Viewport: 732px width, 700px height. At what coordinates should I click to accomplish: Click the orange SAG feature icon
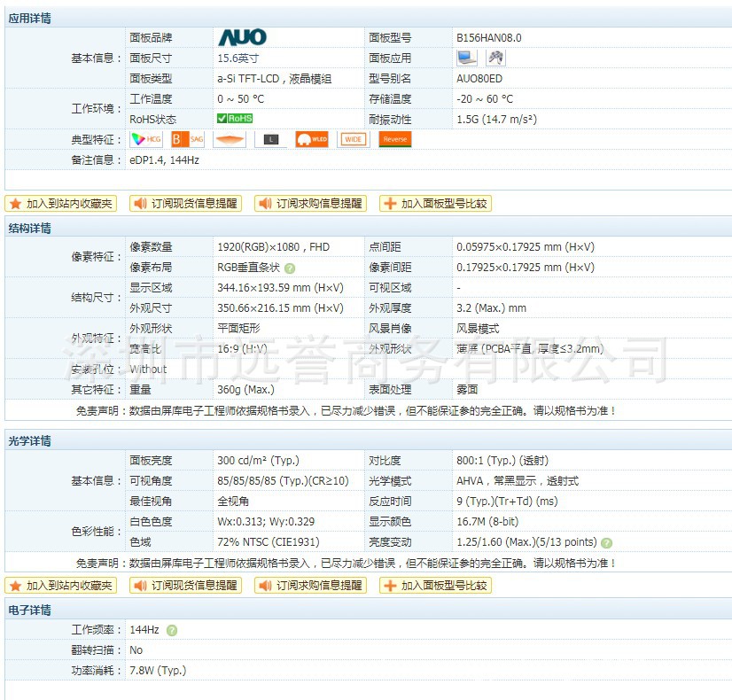[x=187, y=139]
